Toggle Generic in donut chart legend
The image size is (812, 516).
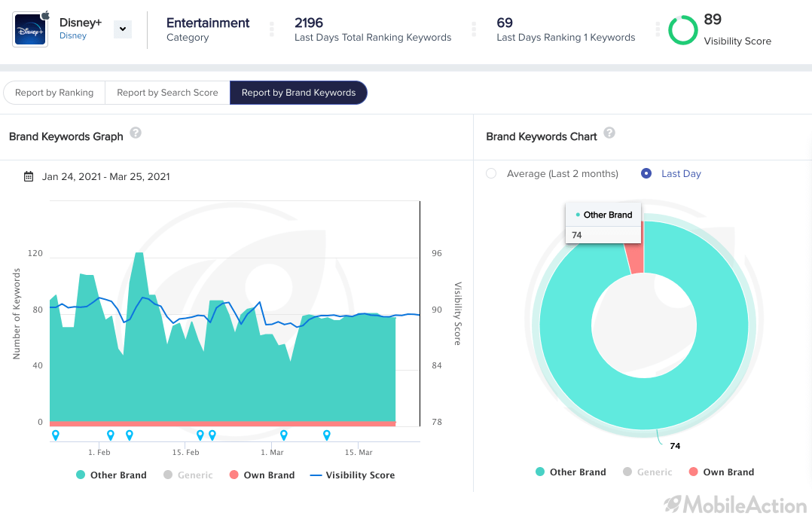tap(647, 472)
